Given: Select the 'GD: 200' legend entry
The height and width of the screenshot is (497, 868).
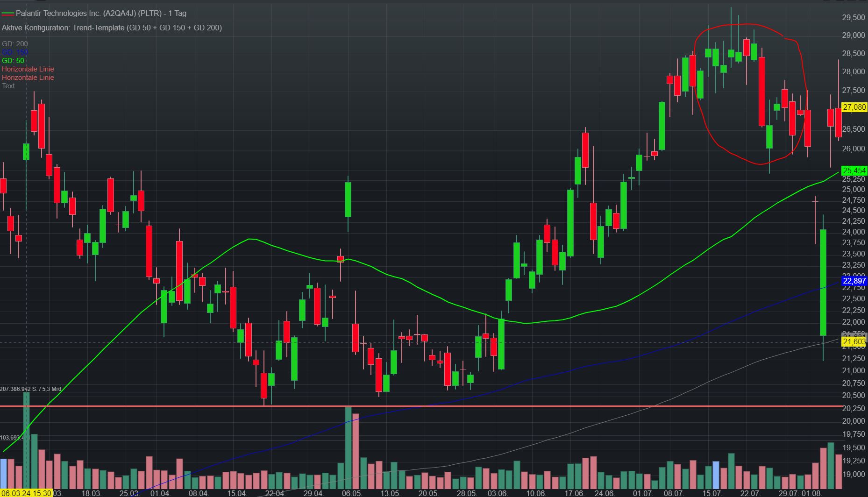Looking at the screenshot, I should click(x=15, y=44).
